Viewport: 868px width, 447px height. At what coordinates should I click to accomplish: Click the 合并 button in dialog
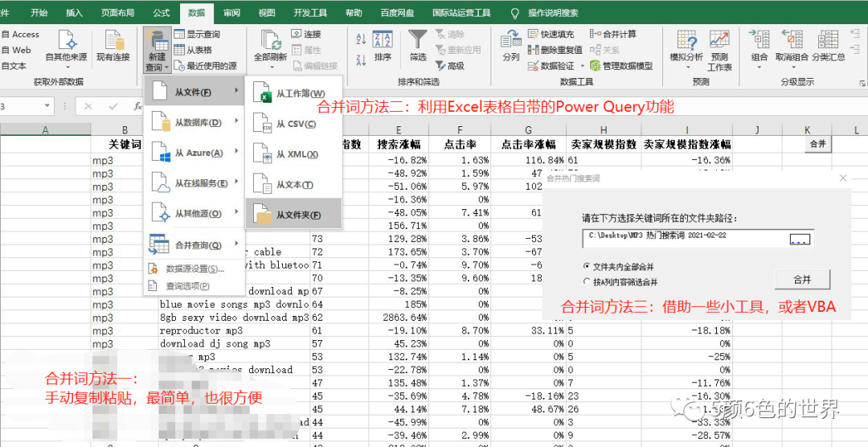[802, 280]
